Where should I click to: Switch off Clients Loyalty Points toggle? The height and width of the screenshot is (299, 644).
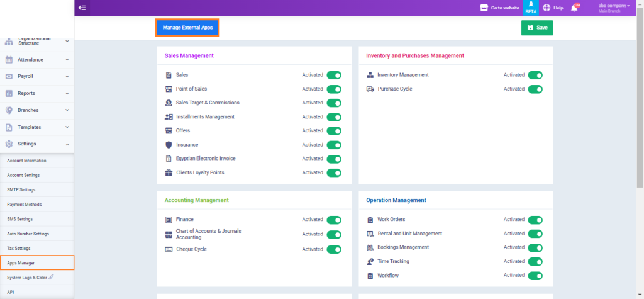point(334,172)
